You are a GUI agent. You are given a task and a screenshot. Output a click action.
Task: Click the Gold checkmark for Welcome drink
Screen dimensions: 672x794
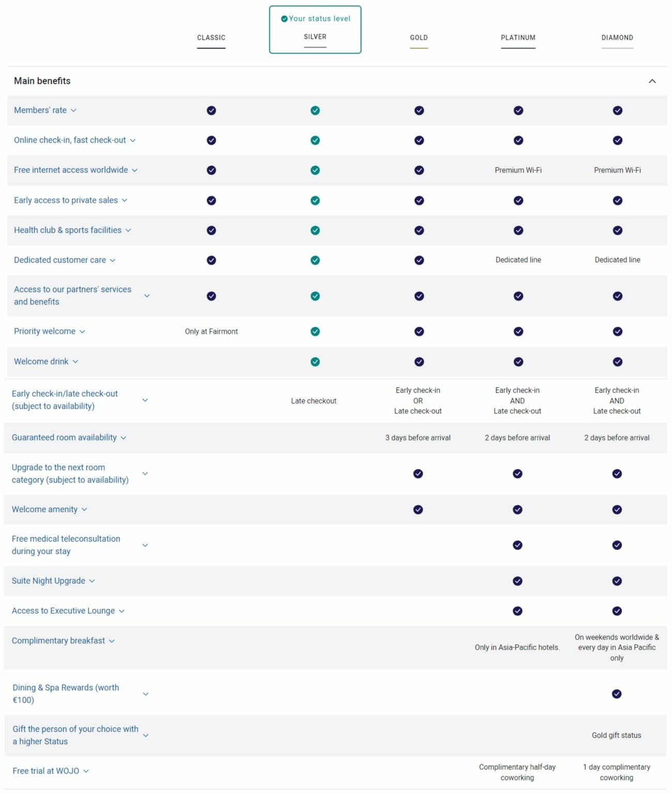418,362
